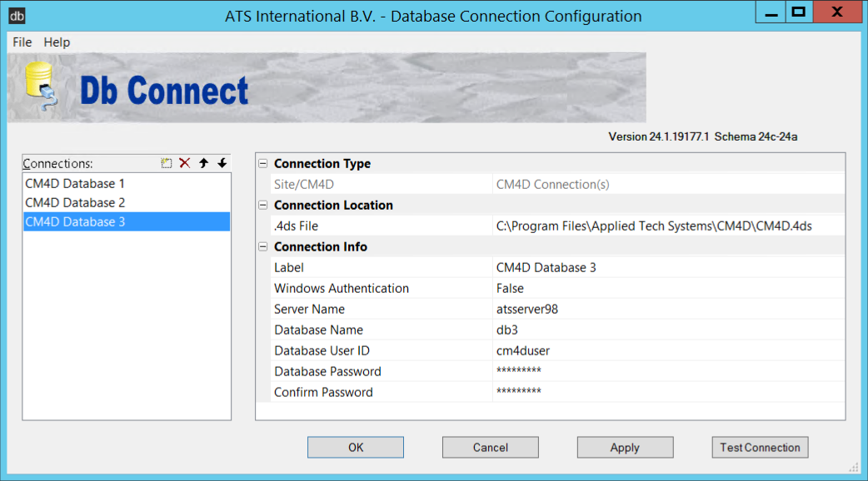Click the Confirm Password value field

click(669, 392)
